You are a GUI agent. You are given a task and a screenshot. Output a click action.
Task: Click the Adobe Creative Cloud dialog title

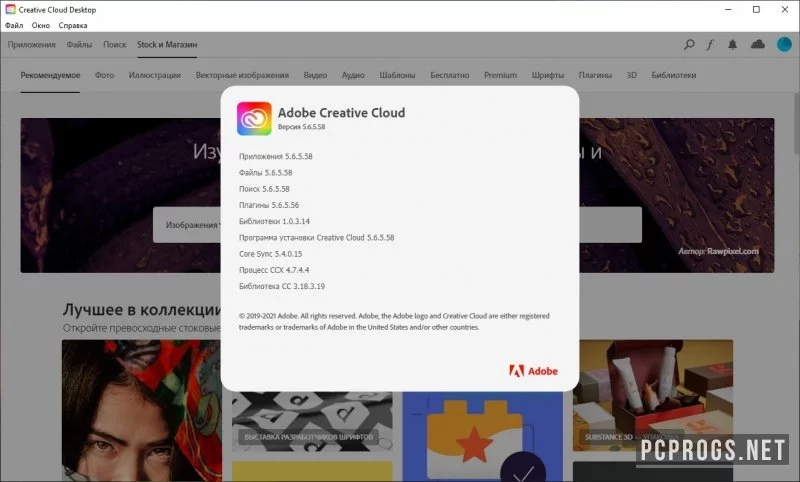pyautogui.click(x=341, y=112)
